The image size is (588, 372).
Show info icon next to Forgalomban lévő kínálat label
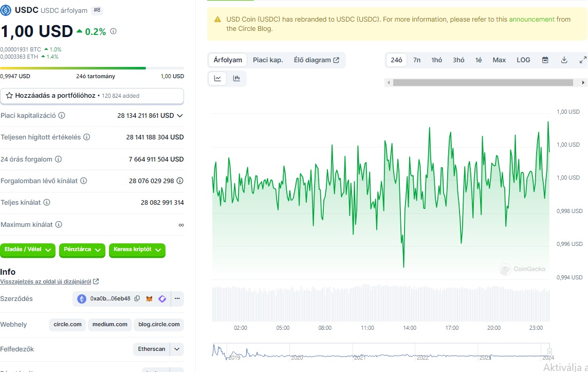[x=84, y=181]
